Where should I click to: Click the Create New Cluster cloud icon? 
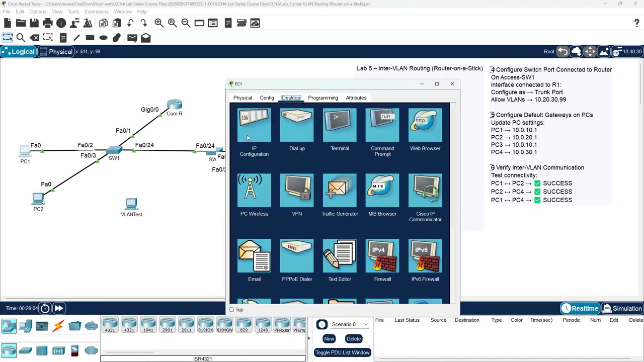[576, 51]
